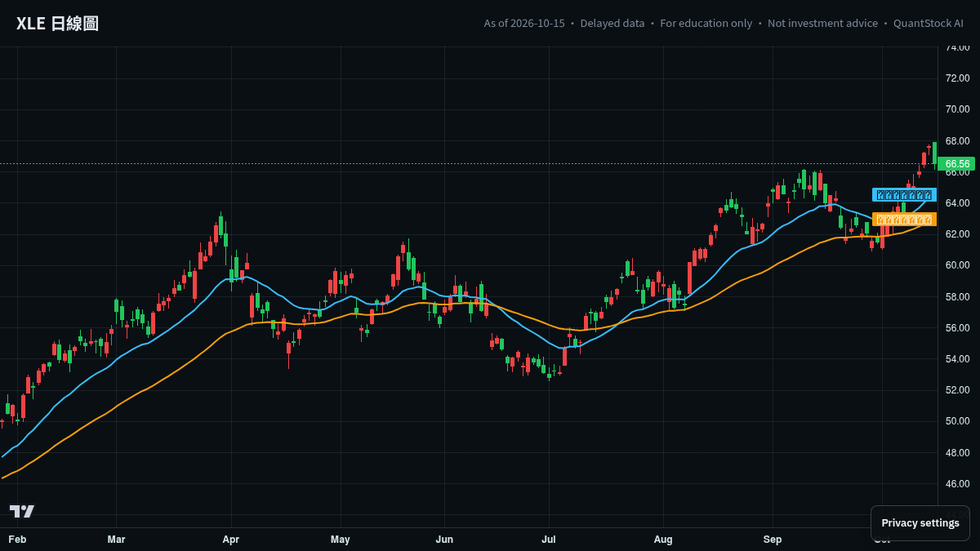Screen dimensions: 980x551
Task: Select the May label on time axis
Action: pos(341,540)
